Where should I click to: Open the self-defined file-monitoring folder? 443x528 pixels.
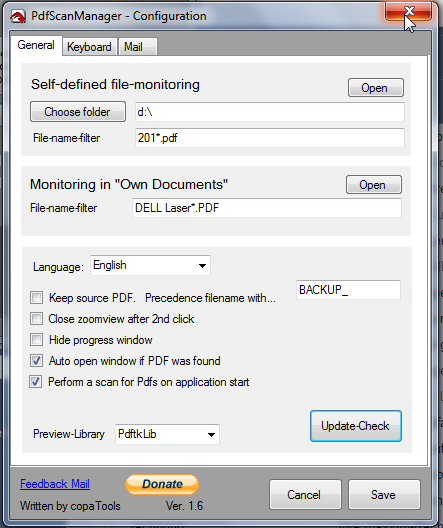point(376,88)
